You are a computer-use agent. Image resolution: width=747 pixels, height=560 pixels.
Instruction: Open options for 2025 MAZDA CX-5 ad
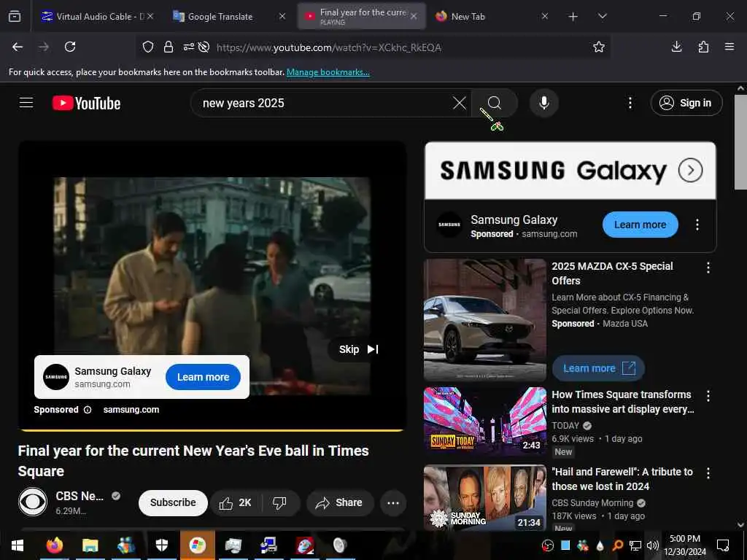(708, 268)
